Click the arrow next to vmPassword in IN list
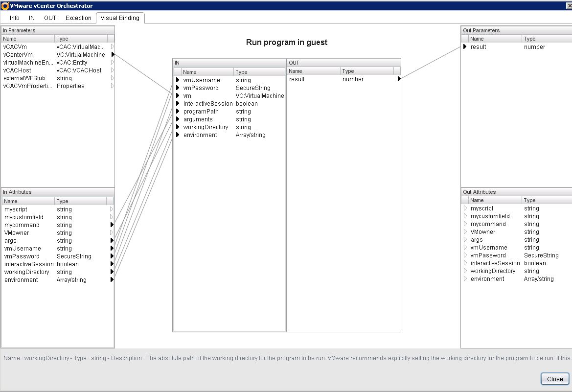The width and height of the screenshot is (572, 392). click(178, 88)
